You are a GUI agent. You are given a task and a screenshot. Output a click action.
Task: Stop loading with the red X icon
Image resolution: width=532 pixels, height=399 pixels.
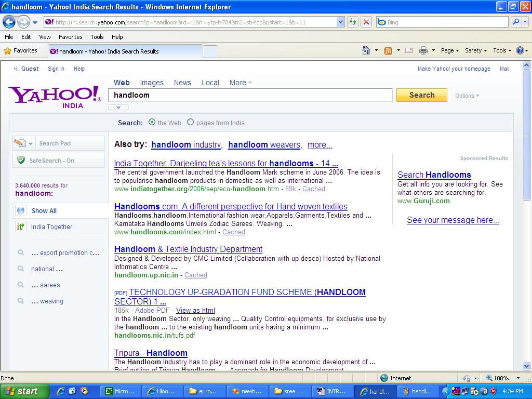pos(366,22)
